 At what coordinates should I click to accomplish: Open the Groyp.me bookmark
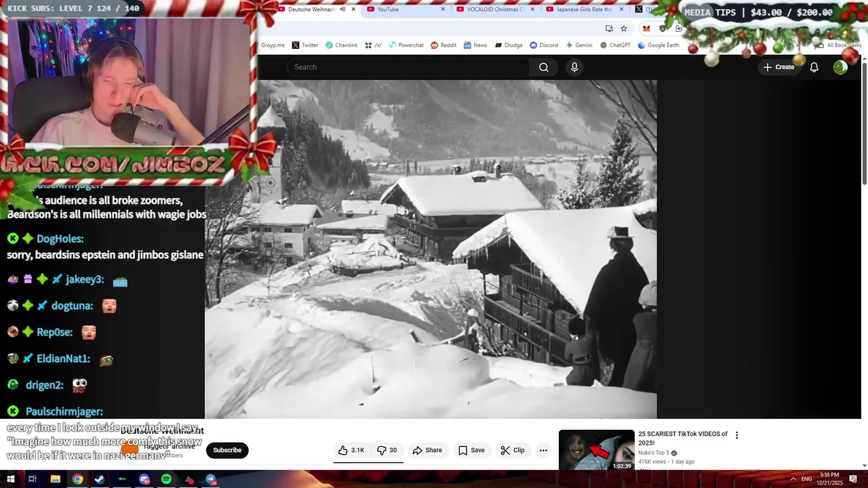tap(273, 45)
